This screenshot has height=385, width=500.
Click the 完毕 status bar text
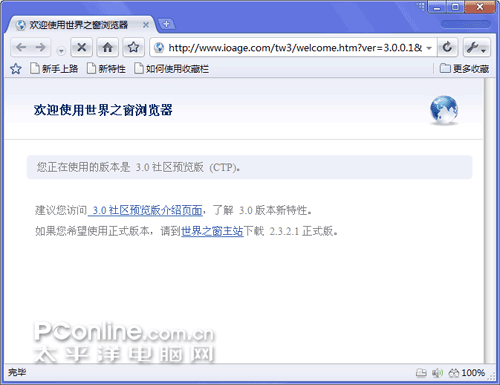click(x=17, y=372)
